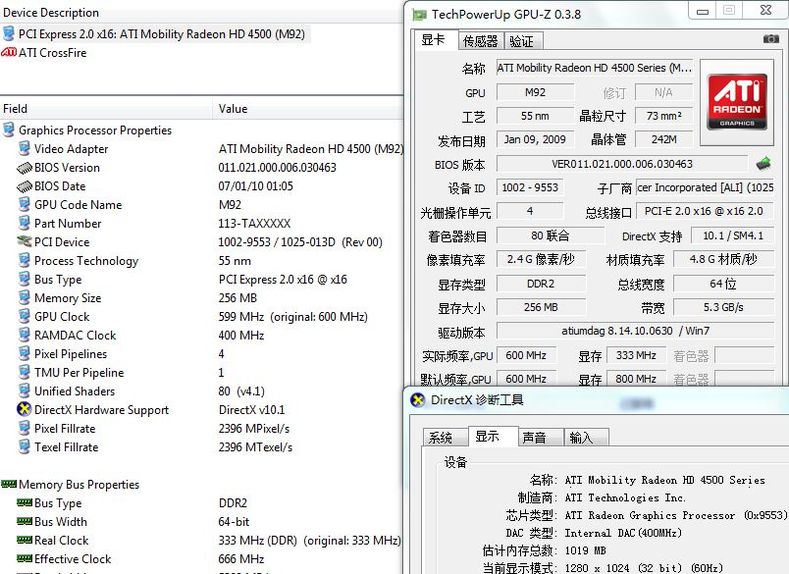Switch to the 传感器 tab in GPU-Z
This screenshot has height=574, width=789.
point(480,41)
